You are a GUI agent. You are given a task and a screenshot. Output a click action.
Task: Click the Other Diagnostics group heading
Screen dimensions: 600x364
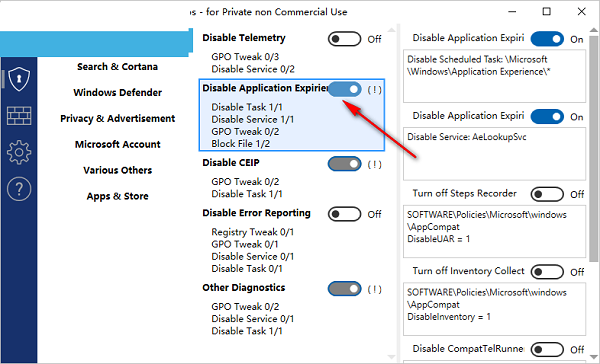click(244, 287)
